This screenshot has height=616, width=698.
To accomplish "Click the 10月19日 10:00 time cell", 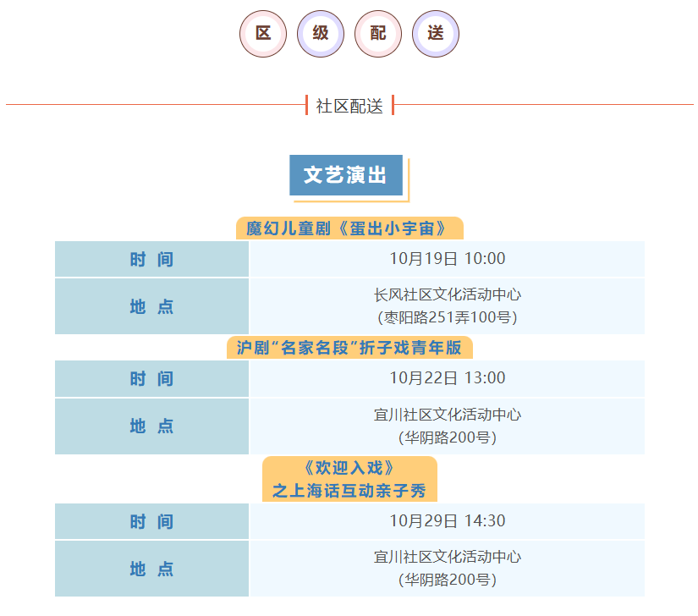I will (x=447, y=259).
